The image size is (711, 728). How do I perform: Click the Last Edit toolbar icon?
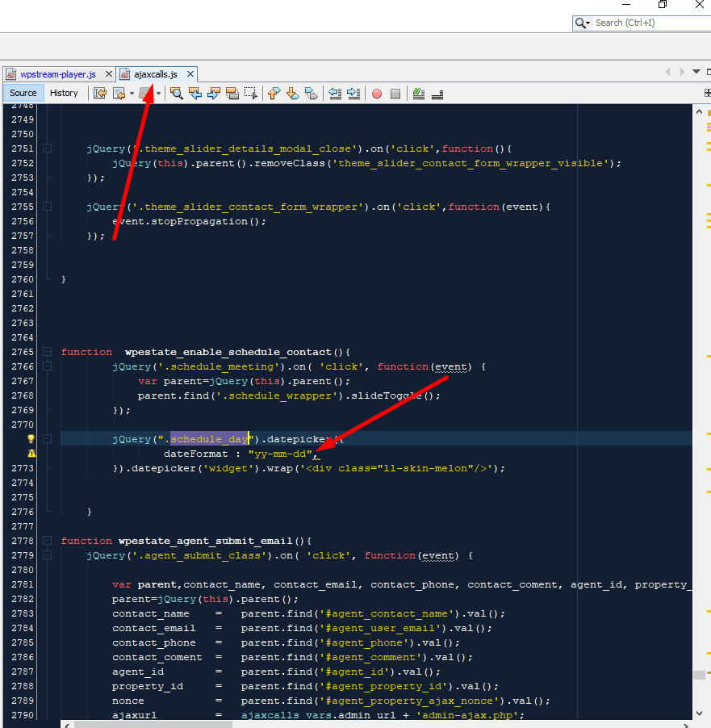tap(101, 94)
